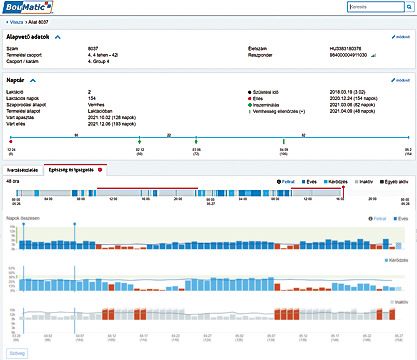The image size is (417, 360).
Task: Open Felirat info icon in daily chart legend
Action: coord(370,219)
